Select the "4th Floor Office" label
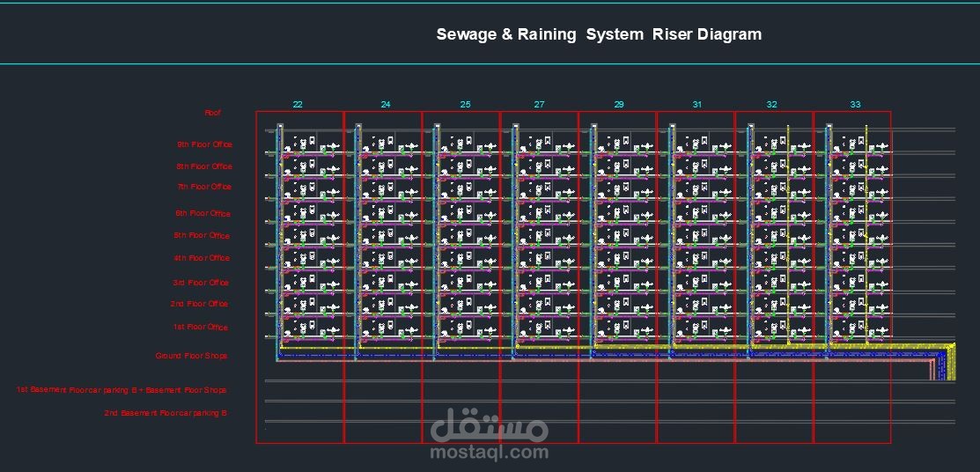The image size is (980, 472). point(202,258)
